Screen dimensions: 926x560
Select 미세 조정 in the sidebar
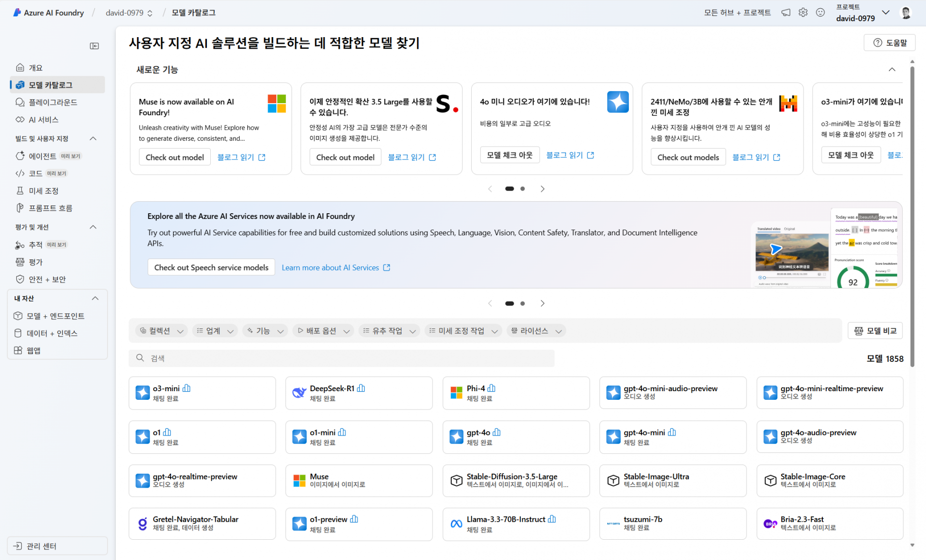coord(43,191)
